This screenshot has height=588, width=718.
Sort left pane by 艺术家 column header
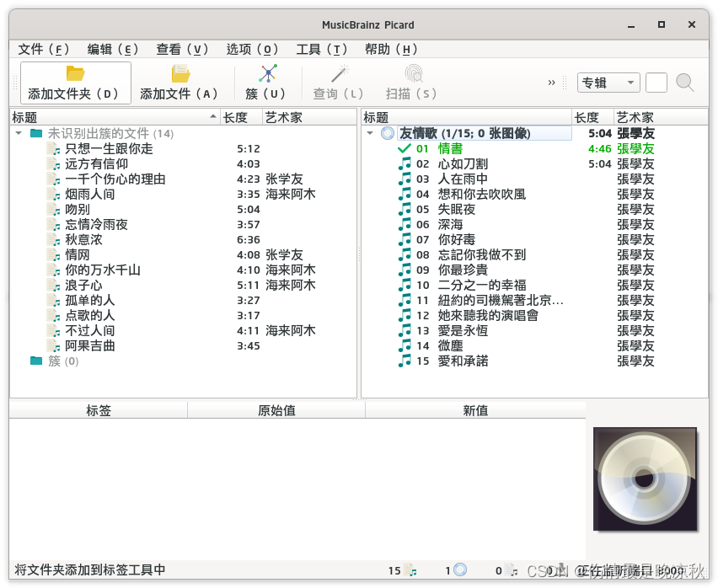309,117
